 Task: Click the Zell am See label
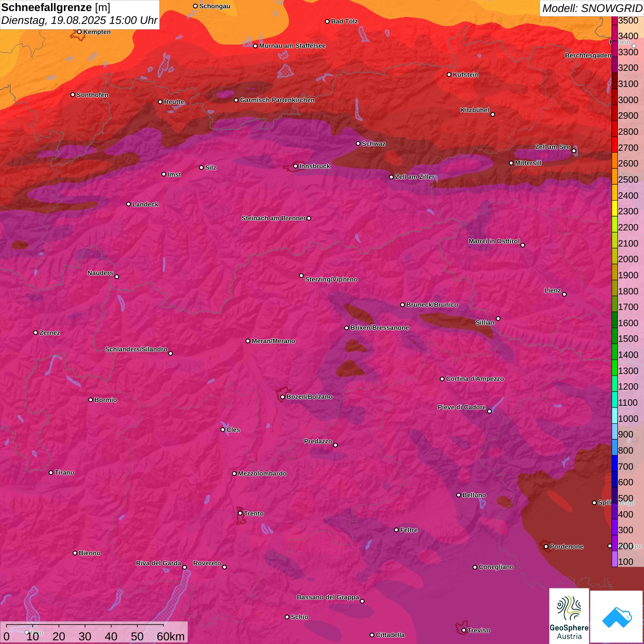point(552,147)
